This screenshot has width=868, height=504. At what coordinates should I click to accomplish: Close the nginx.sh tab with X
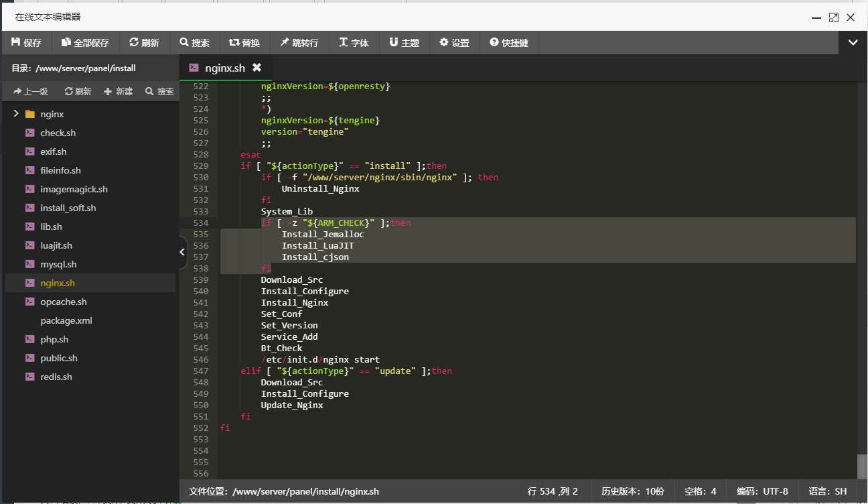click(257, 68)
